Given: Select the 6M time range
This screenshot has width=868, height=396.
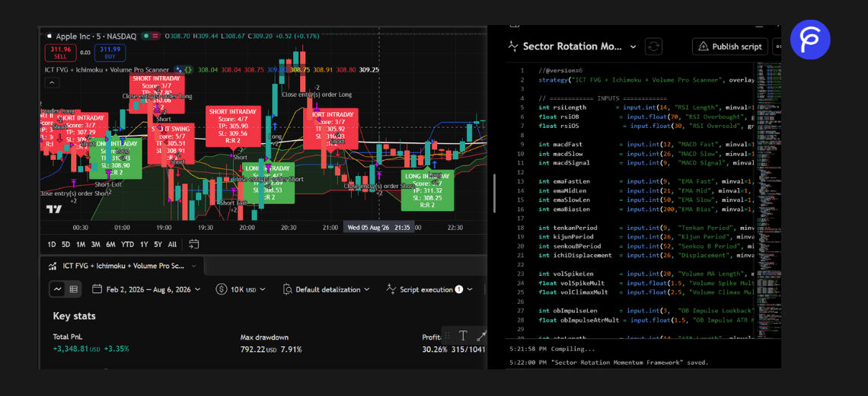Looking at the screenshot, I should coord(110,244).
